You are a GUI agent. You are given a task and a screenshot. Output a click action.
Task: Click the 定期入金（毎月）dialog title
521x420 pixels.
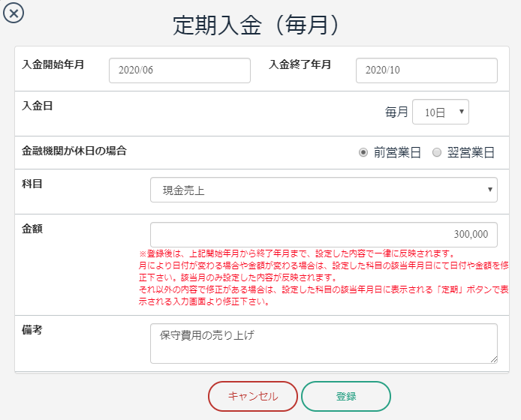click(256, 25)
